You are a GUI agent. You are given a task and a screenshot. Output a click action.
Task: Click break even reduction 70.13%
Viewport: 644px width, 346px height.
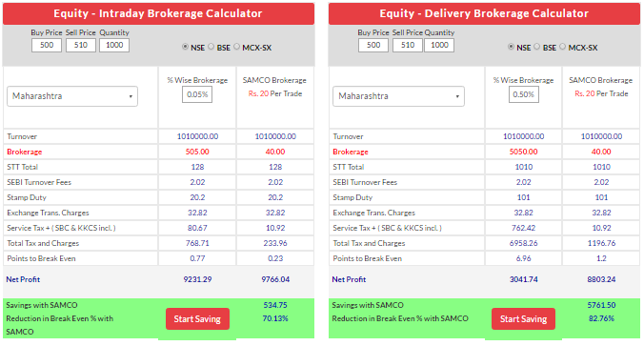click(275, 318)
